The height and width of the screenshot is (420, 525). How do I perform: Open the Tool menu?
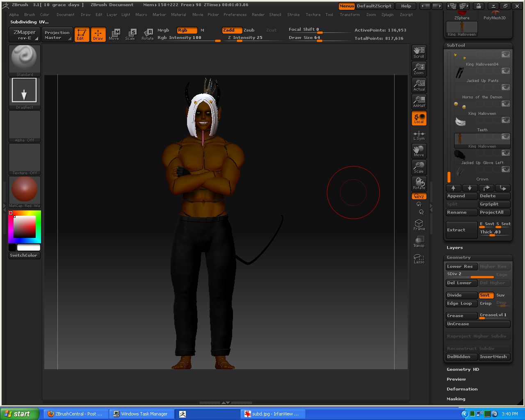click(x=329, y=14)
